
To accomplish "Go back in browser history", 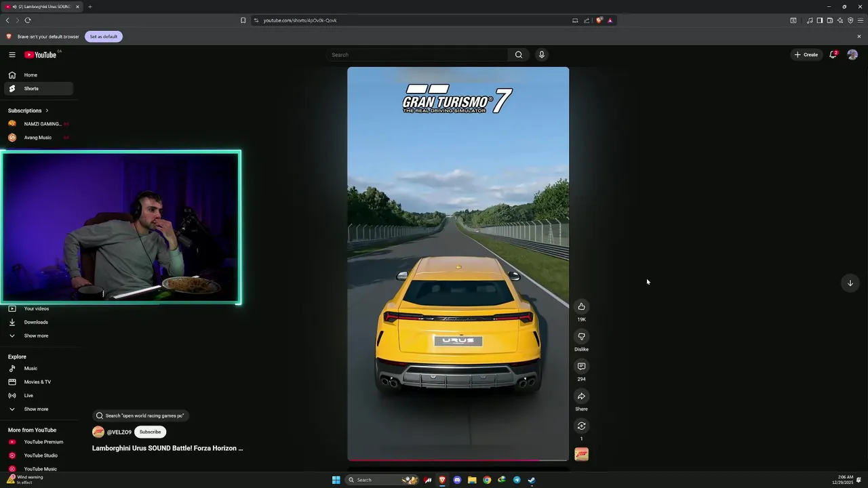I will pos(7,20).
